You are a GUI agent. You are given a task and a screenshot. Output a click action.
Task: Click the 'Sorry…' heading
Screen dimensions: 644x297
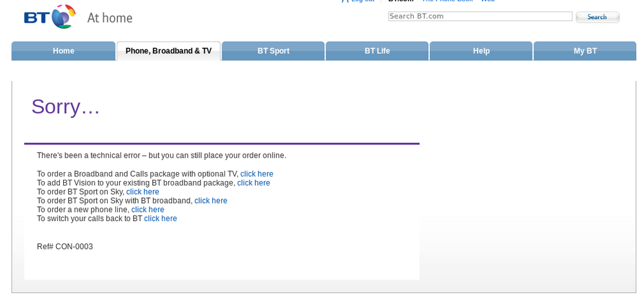click(66, 107)
